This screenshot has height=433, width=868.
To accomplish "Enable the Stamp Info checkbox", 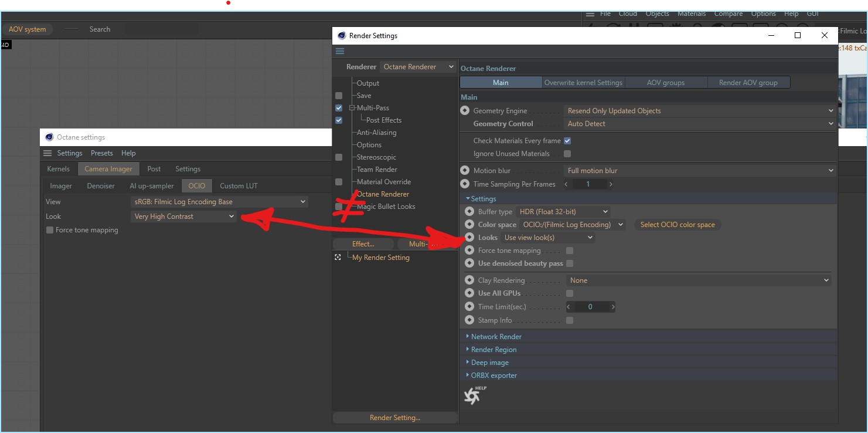I will (x=570, y=320).
